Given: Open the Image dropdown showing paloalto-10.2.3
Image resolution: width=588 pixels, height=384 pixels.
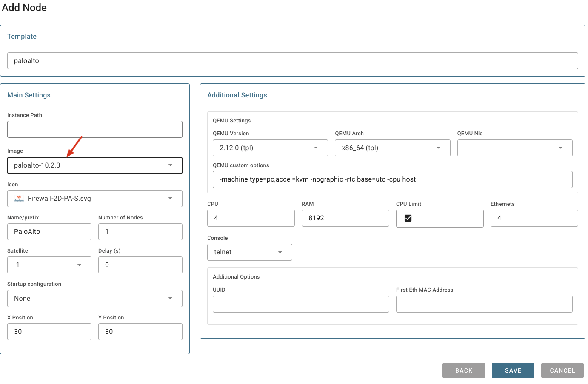Looking at the screenshot, I should [x=94, y=165].
